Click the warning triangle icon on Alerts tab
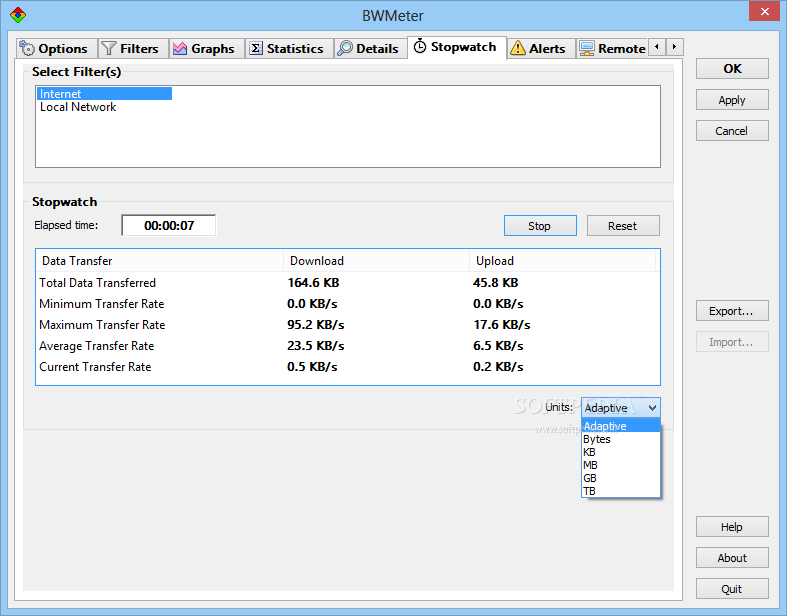This screenshot has height=616, width=787. (x=517, y=49)
